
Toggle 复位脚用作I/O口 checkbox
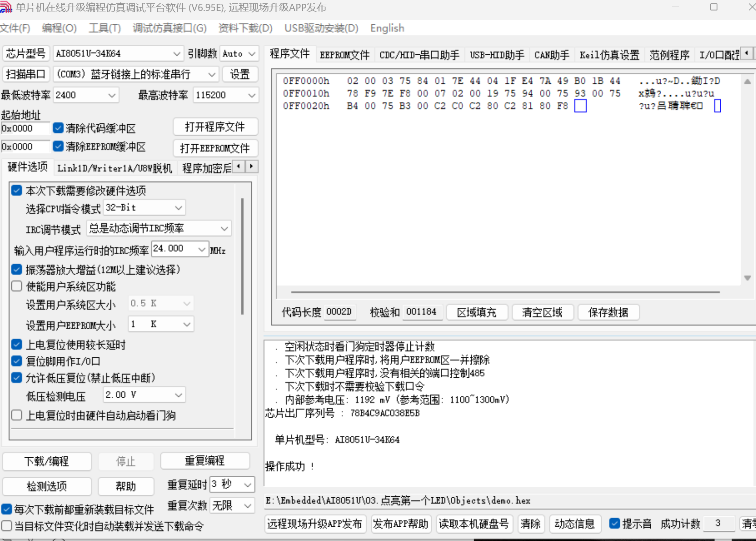pos(17,361)
